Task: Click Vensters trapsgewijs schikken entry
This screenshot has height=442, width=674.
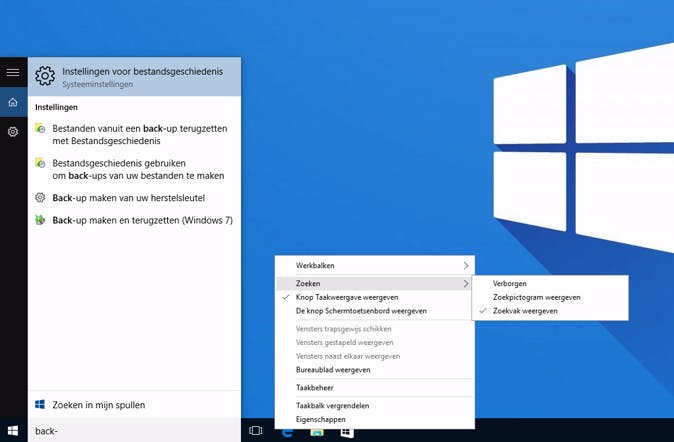Action: tap(375, 328)
